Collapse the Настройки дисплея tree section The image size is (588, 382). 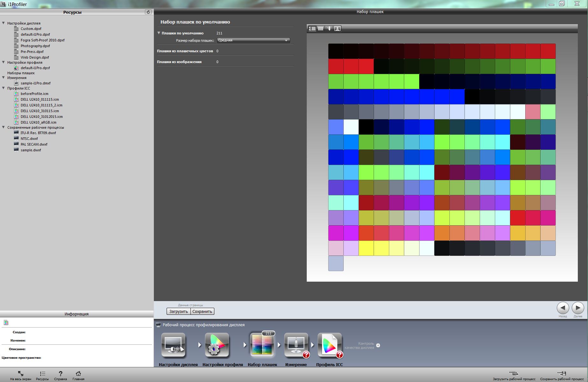coord(4,23)
